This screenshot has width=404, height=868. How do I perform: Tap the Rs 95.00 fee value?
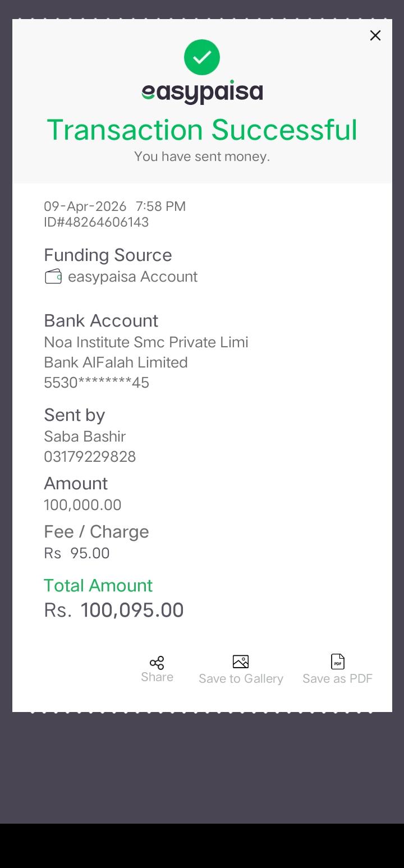click(x=77, y=553)
